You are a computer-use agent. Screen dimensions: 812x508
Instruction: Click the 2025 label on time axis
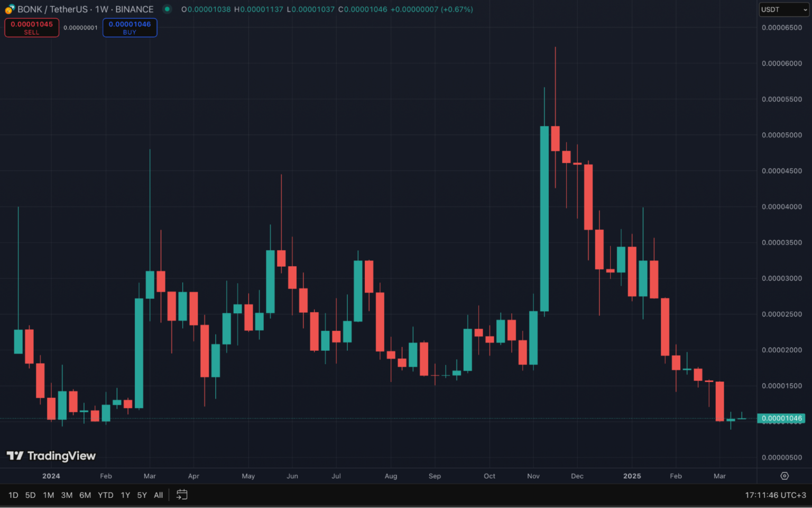[632, 476]
